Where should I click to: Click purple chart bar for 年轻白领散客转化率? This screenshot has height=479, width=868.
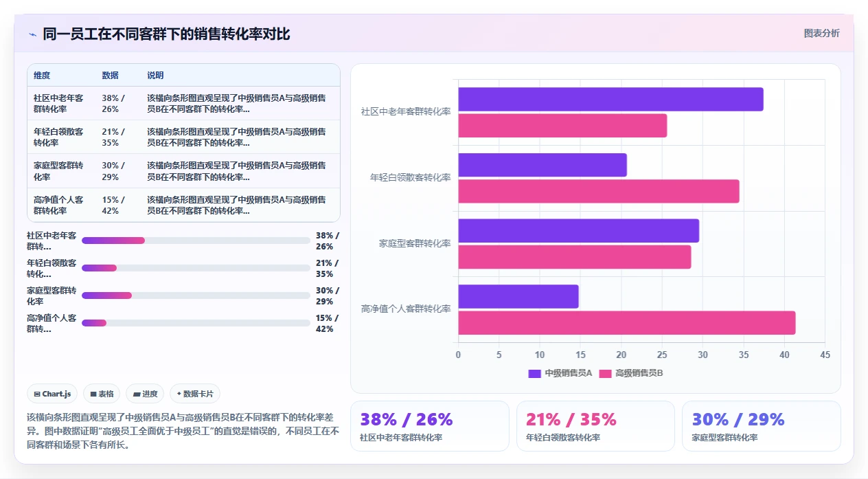(x=542, y=165)
